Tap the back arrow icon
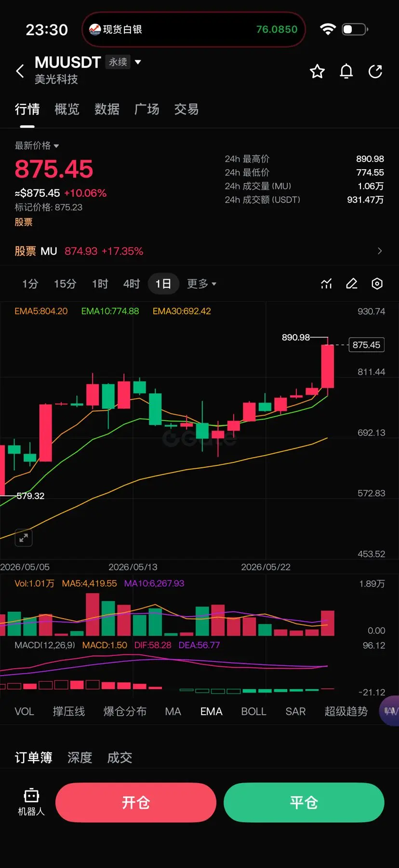 point(20,71)
